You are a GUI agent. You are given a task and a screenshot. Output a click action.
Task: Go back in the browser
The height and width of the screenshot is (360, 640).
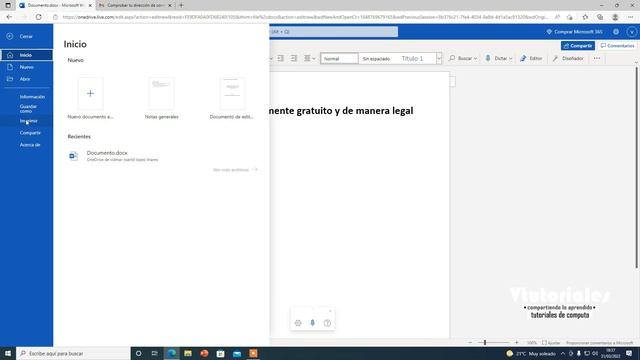coord(9,17)
